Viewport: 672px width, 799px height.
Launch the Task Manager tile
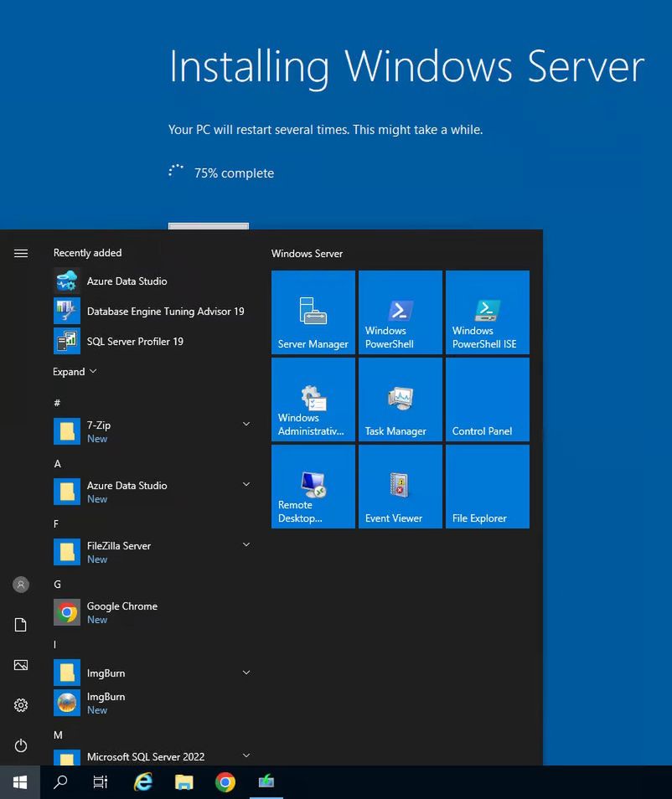tap(401, 399)
